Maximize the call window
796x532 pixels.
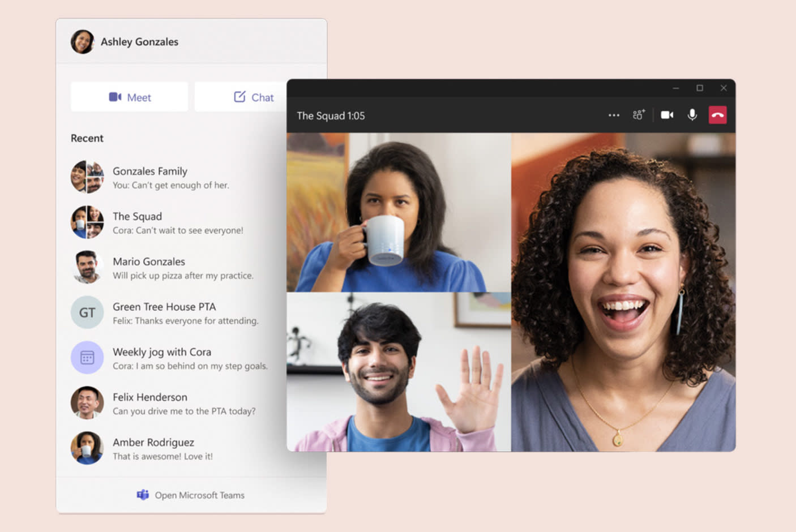click(700, 88)
